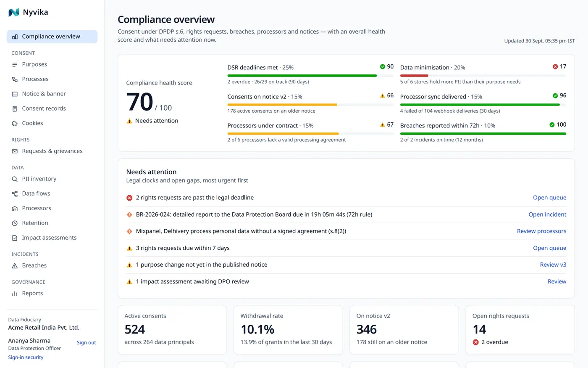
Task: Click the Breaches warning triangle icon
Action: point(15,265)
